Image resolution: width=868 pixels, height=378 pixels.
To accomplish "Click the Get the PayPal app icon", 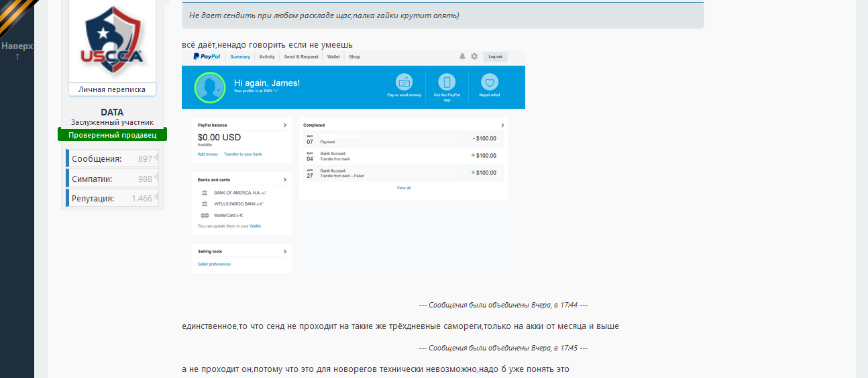I will (447, 82).
